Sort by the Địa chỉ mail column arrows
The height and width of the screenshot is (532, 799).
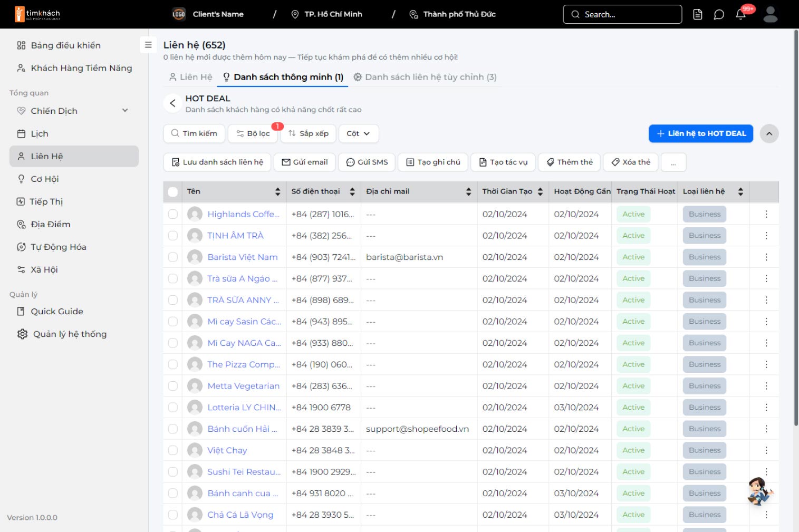pyautogui.click(x=468, y=192)
